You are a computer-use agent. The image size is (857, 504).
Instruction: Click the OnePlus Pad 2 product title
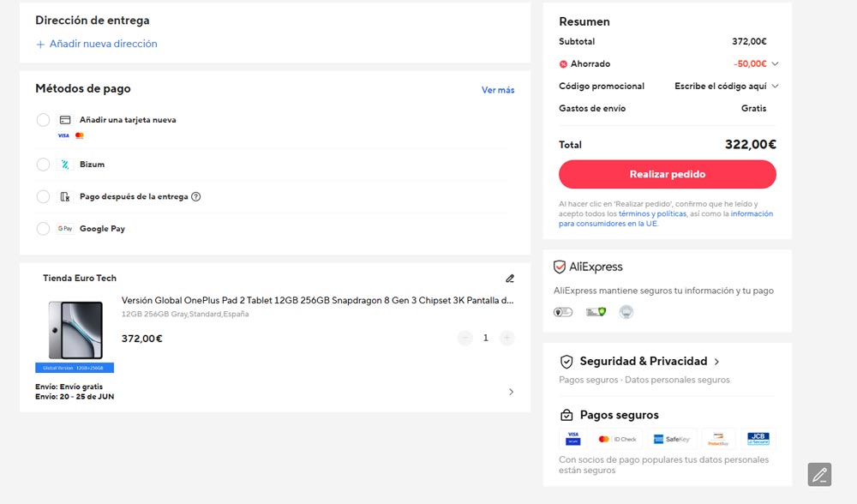click(317, 301)
